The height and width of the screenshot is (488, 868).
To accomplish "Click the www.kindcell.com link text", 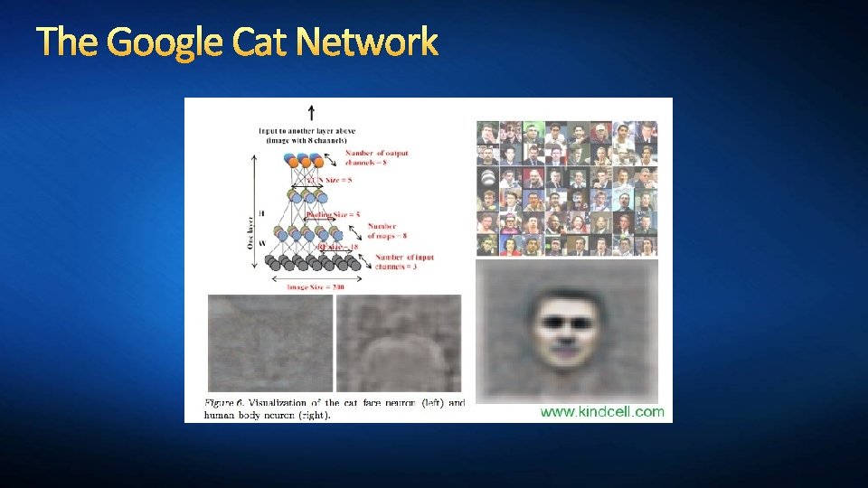I will point(602,412).
